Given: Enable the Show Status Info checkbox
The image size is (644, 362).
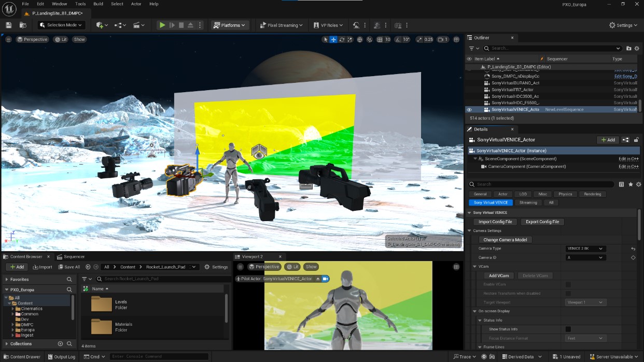Looking at the screenshot, I should tap(568, 329).
